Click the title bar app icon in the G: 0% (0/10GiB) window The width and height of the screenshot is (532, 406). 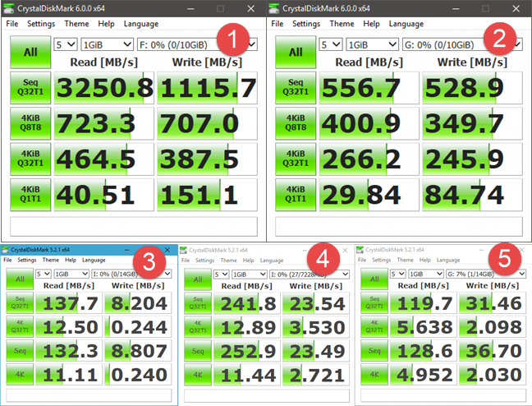pyautogui.click(x=274, y=8)
